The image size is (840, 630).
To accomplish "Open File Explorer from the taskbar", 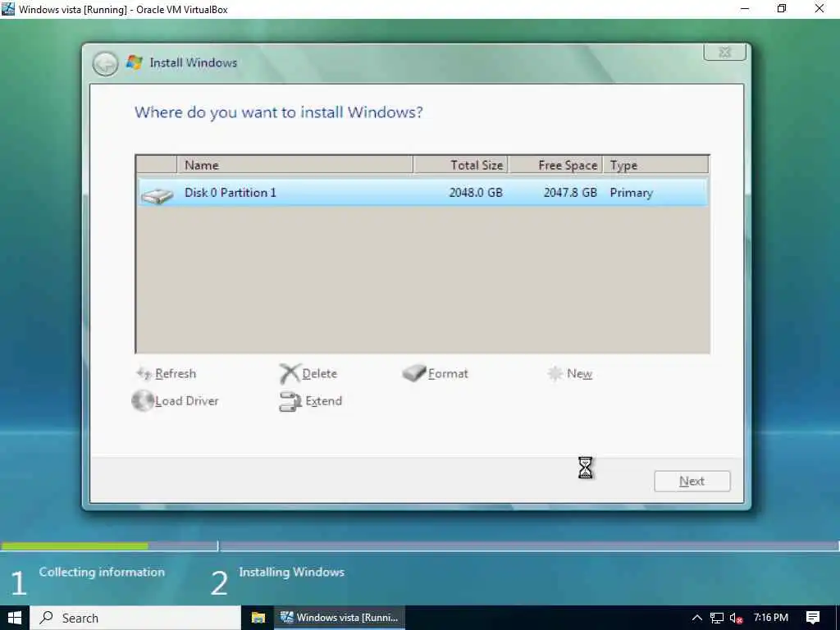I will coord(258,618).
